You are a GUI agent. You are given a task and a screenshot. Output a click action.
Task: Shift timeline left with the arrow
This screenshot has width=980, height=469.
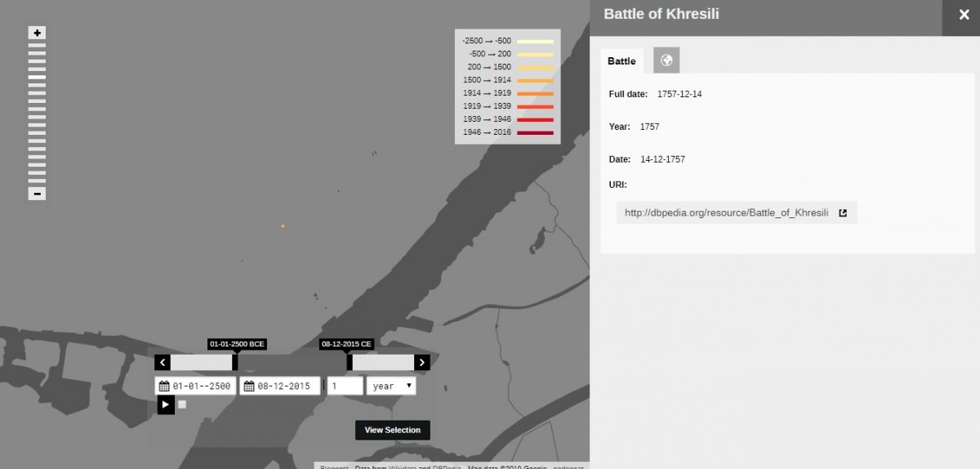click(163, 362)
